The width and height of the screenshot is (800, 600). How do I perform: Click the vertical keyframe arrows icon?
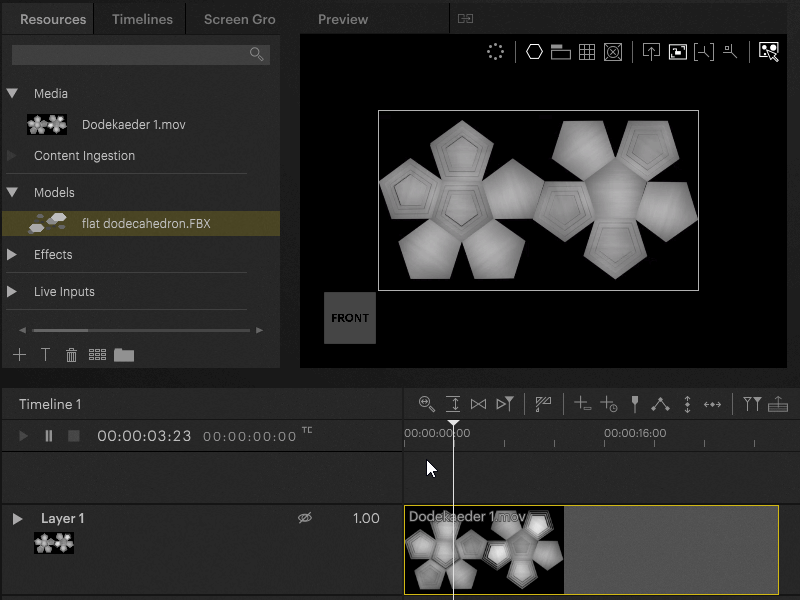687,404
